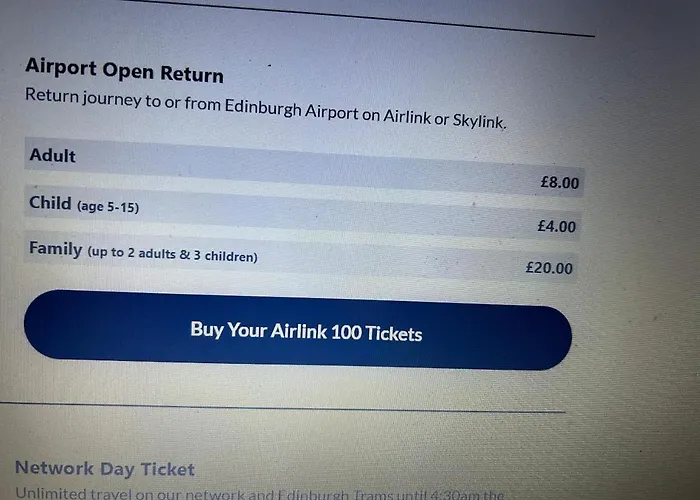Select the Airport Open Return heading
Viewport: 700px width, 500px height.
pos(124,71)
